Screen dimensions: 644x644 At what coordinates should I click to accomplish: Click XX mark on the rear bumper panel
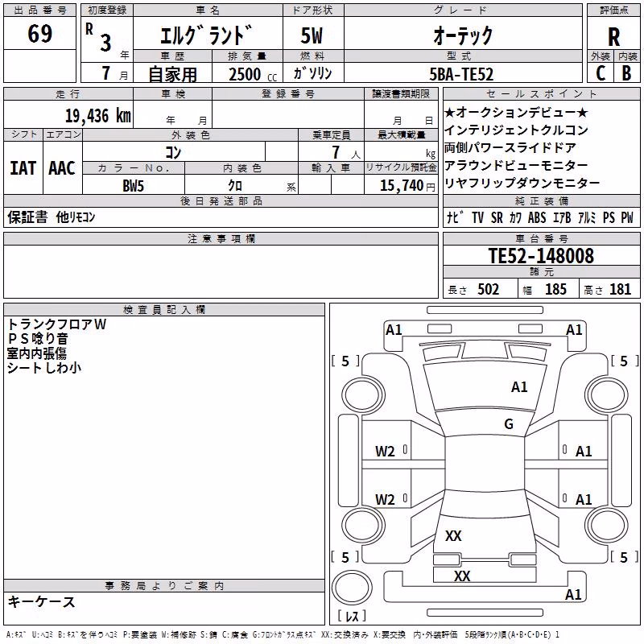461,576
